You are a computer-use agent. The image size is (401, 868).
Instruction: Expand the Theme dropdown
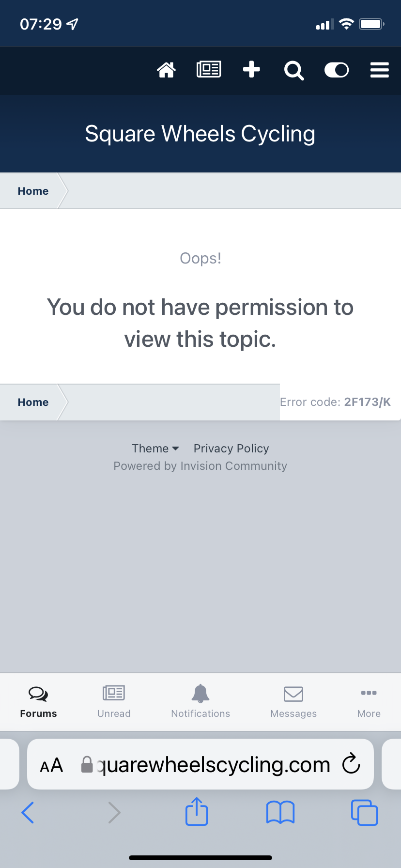(155, 449)
